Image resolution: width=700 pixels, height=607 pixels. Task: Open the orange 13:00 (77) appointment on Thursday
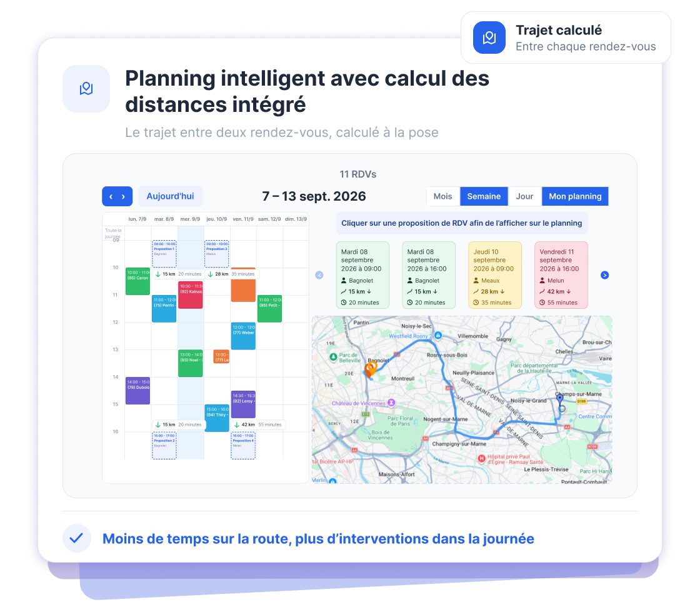pyautogui.click(x=221, y=356)
